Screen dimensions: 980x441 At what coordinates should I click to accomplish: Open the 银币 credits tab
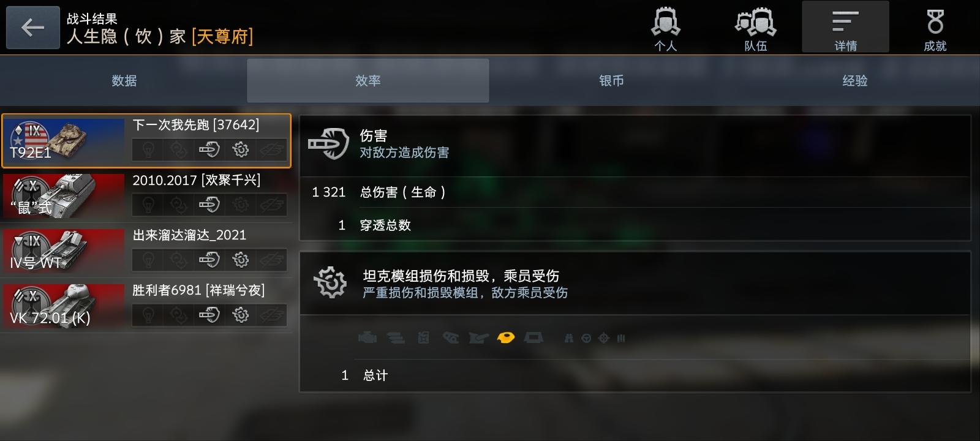(x=611, y=81)
